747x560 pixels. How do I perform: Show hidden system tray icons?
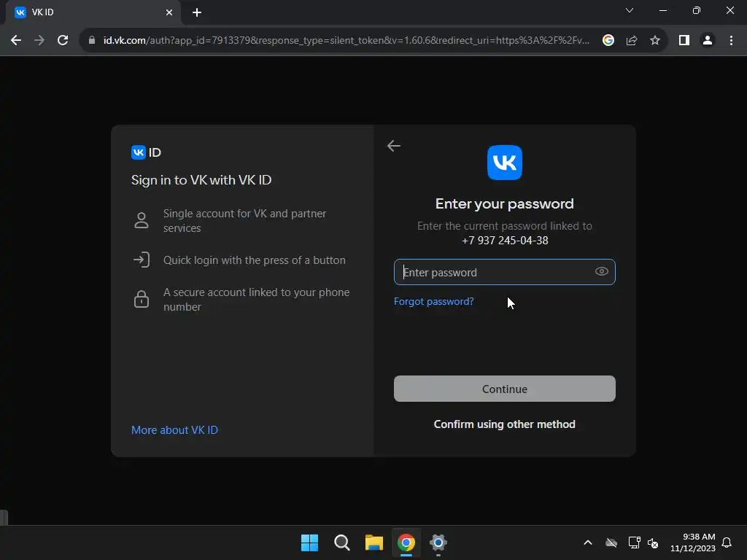click(588, 542)
